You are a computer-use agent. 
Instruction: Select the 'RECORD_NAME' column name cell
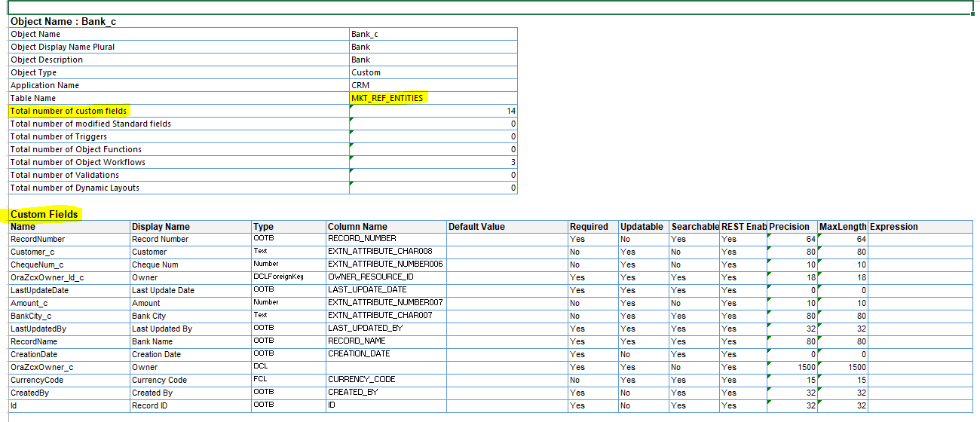[x=386, y=341]
